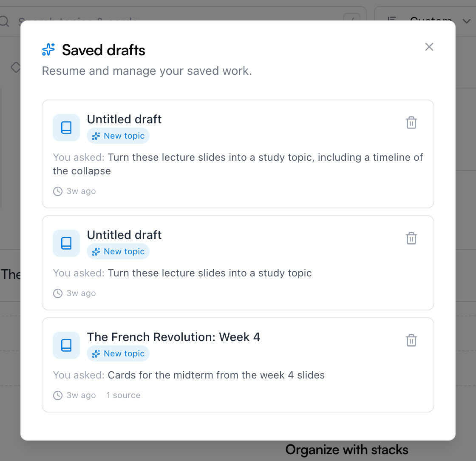Click the book icon of the draft asking 'Turn these lecture slides into a study topic'

pos(66,243)
